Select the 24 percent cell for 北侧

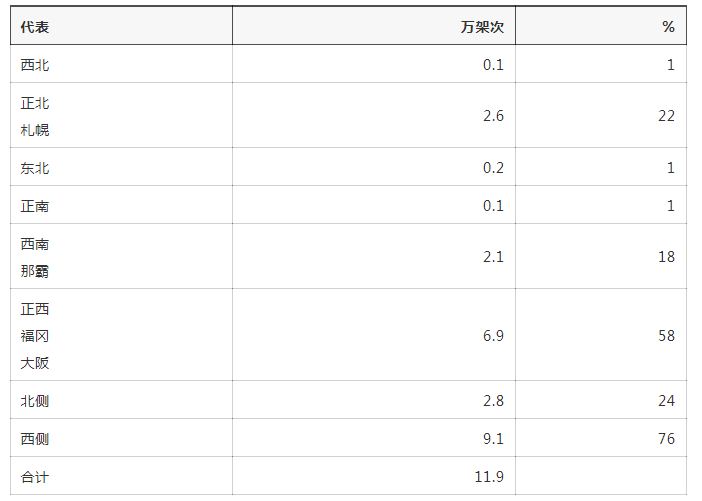coord(666,401)
